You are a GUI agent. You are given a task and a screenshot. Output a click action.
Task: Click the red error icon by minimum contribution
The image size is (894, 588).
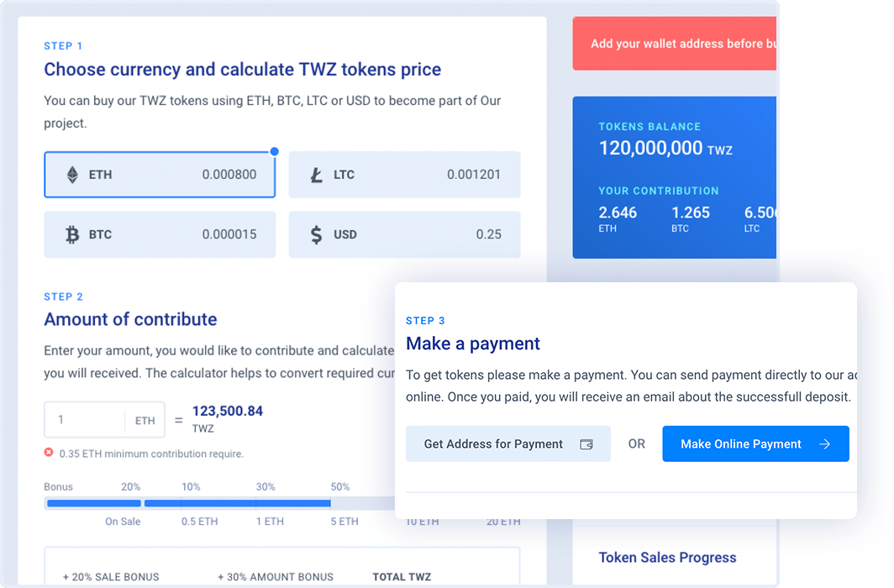coord(49,453)
